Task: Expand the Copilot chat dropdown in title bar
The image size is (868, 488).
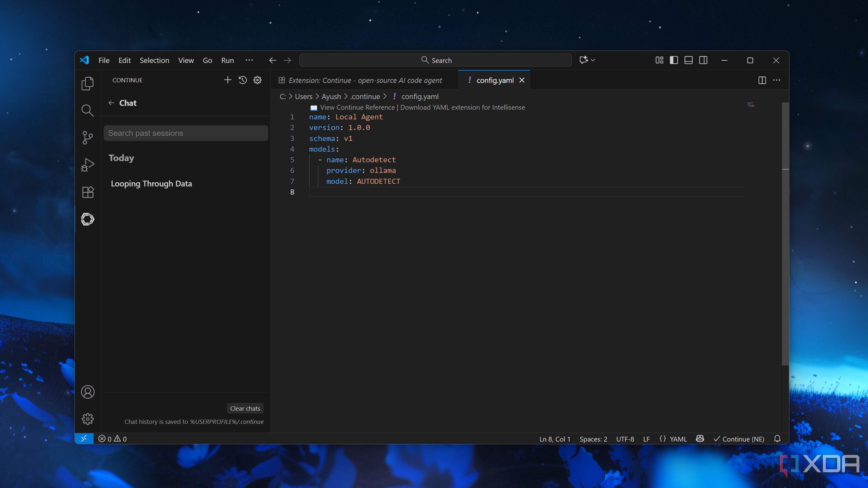Action: (x=593, y=60)
